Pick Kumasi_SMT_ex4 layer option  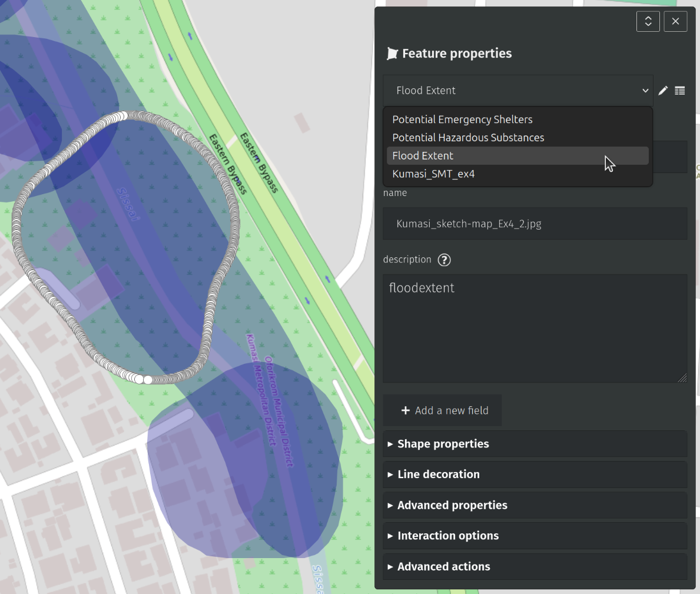coord(433,174)
